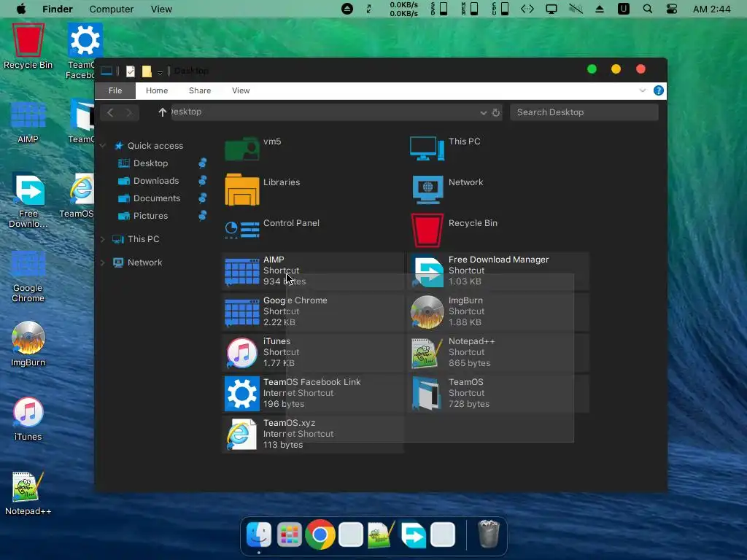Select ImgBurn shortcut in Explorer list
Image resolution: width=747 pixels, height=560 pixels.
(x=498, y=311)
